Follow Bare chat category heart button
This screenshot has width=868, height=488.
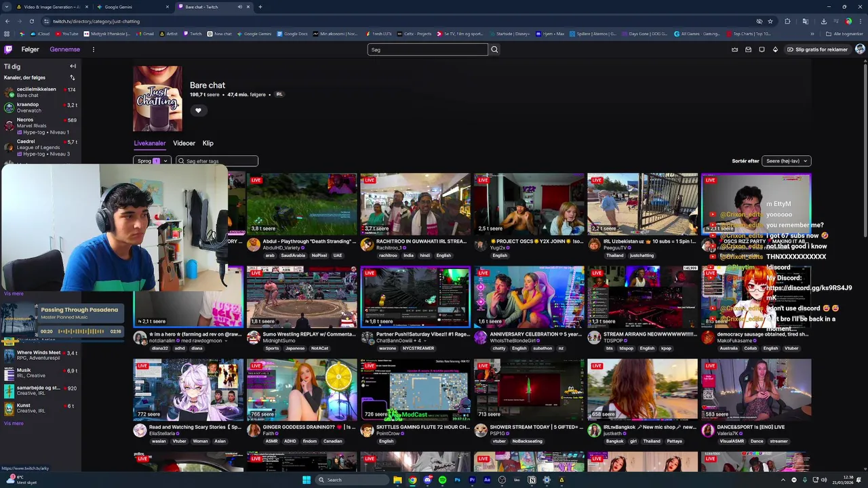198,110
